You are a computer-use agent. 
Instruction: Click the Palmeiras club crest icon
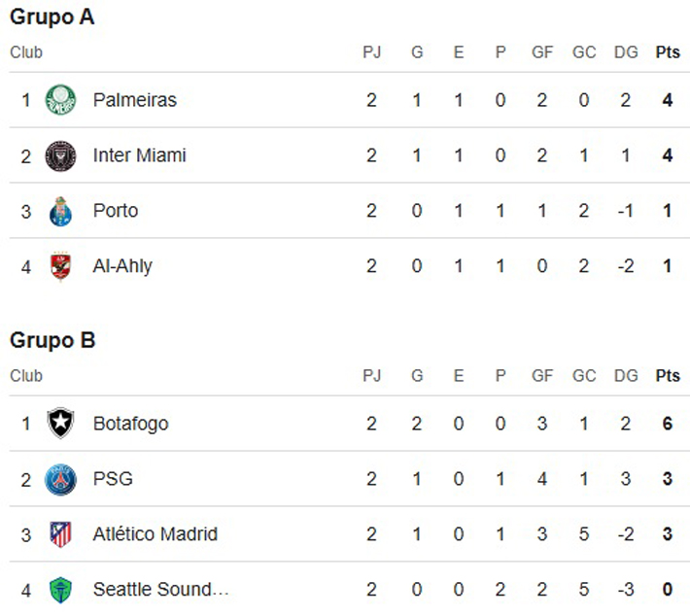coord(60,100)
